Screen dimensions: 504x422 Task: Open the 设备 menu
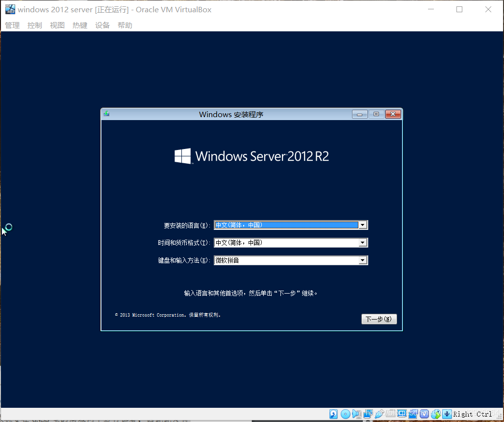point(102,25)
